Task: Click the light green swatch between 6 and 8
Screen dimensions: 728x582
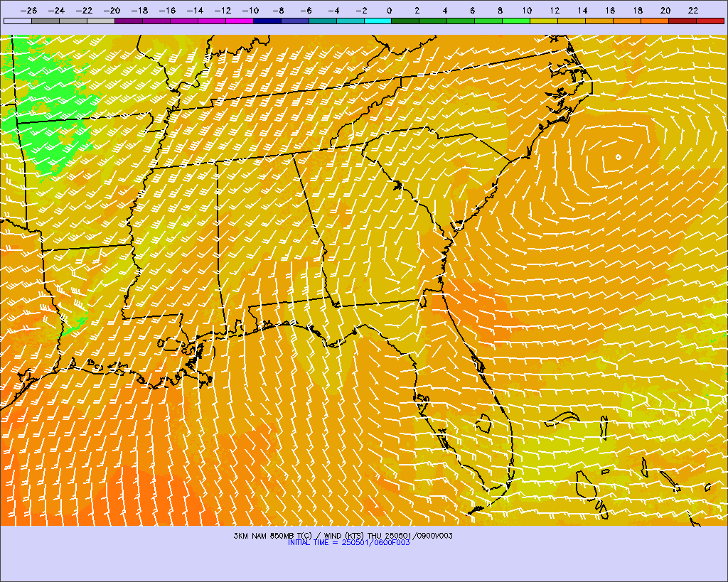Action: 488,21
